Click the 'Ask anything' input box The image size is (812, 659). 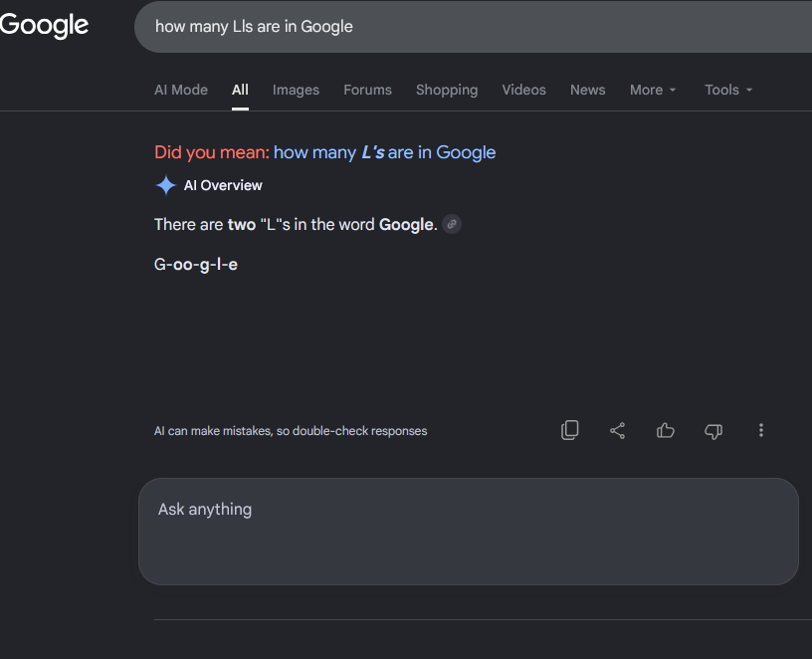468,532
